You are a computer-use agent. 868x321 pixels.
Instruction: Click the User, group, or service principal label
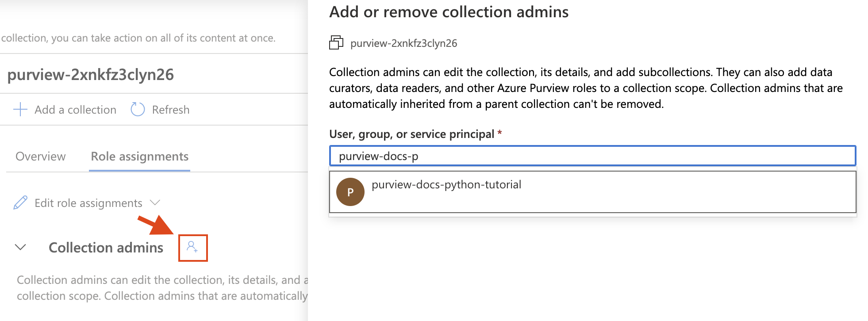411,134
